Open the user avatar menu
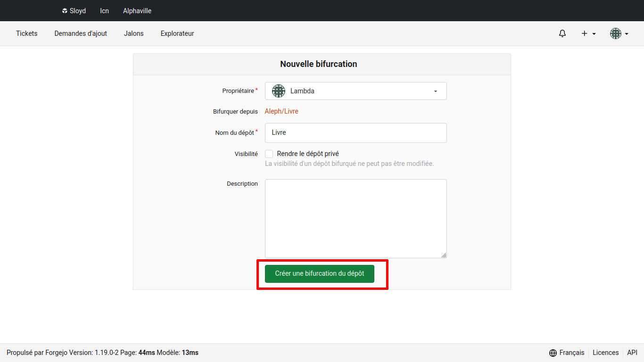This screenshot has width=644, height=362. [x=619, y=33]
